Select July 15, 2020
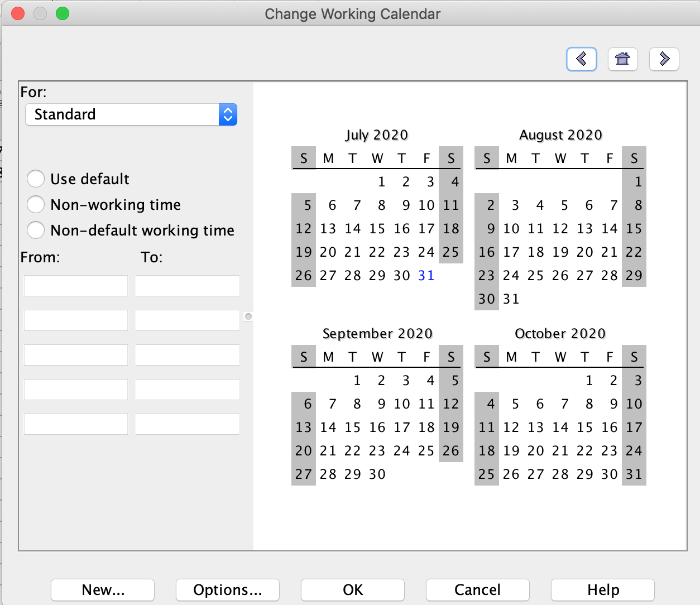The width and height of the screenshot is (700, 605). tap(377, 228)
